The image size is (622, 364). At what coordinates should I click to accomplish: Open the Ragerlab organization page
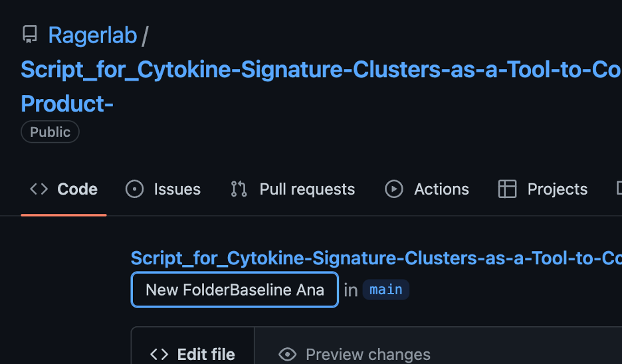click(92, 35)
